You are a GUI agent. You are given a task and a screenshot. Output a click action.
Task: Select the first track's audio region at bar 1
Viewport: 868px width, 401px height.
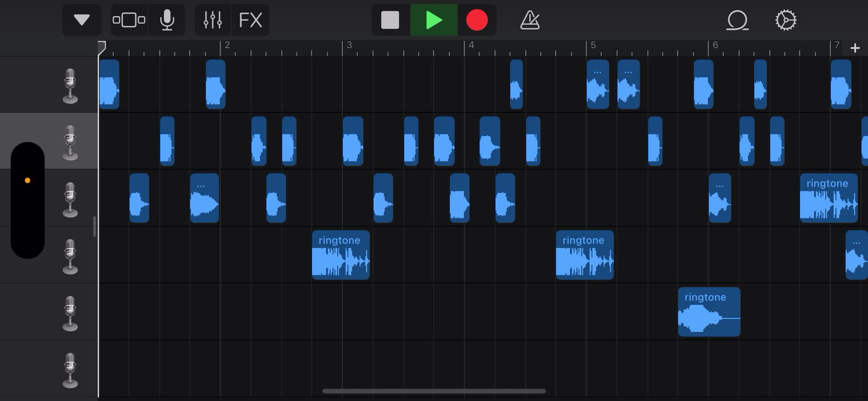(109, 84)
